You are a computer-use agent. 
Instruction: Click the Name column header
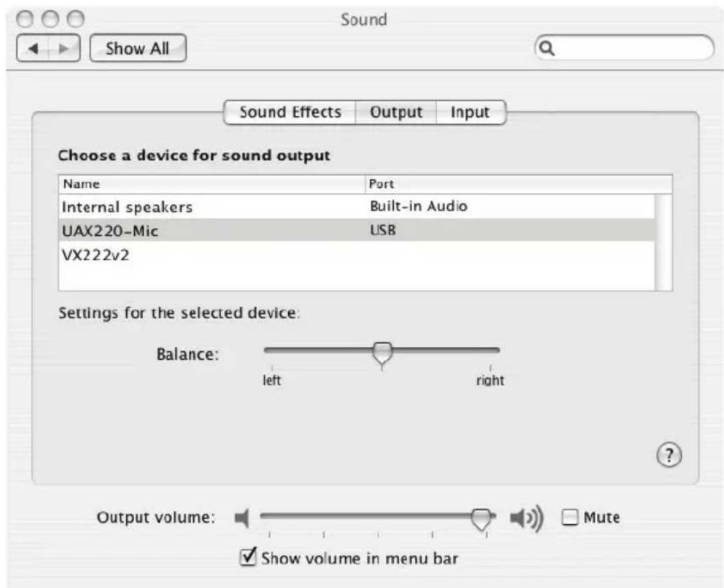click(x=212, y=184)
